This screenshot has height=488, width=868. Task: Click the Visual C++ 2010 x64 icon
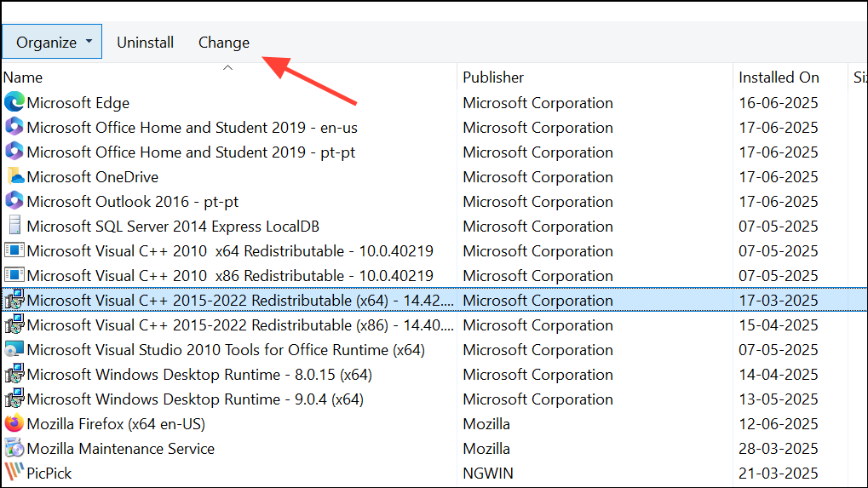coord(14,250)
